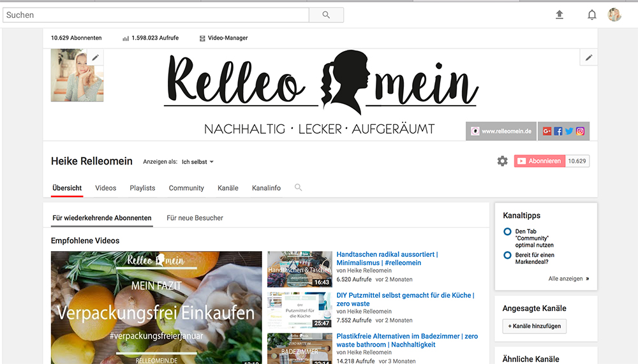Click the search magnifier button
638x364 pixels.
[326, 15]
